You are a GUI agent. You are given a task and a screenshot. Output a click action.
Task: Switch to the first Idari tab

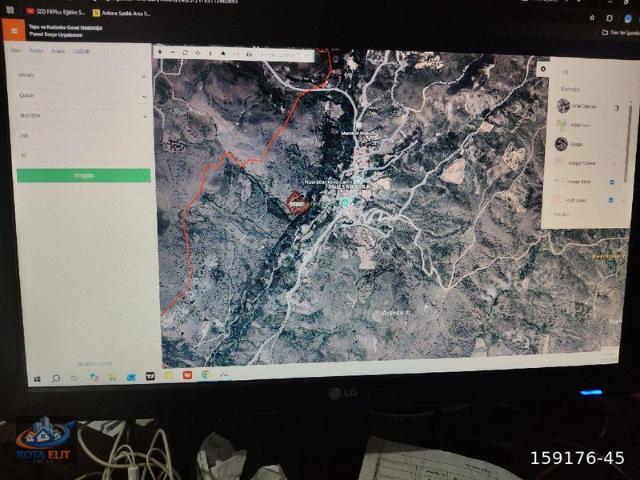pos(16,50)
